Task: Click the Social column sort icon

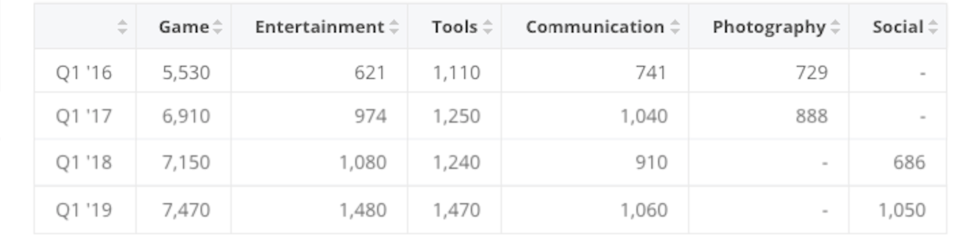Action: [x=933, y=27]
